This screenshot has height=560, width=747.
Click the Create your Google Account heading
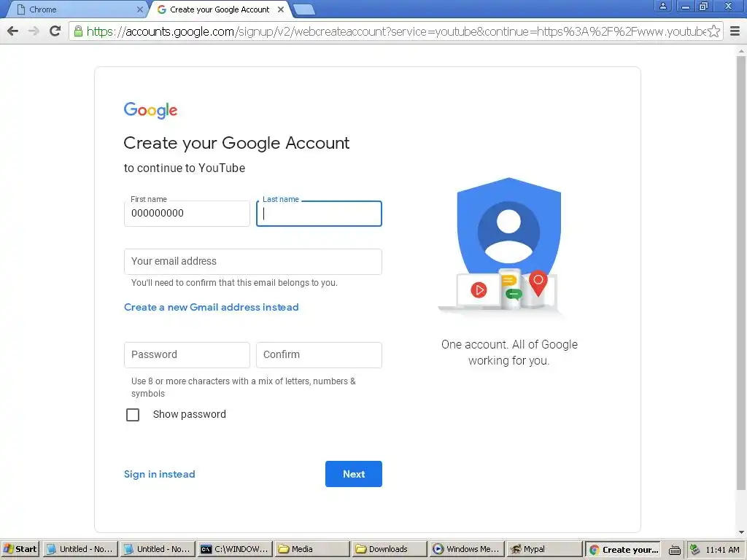point(236,143)
